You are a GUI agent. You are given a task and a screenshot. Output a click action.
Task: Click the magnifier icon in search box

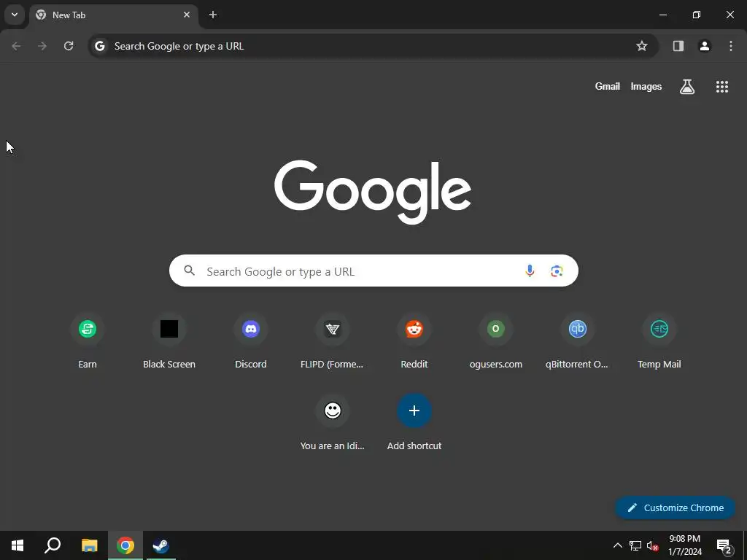(x=189, y=271)
